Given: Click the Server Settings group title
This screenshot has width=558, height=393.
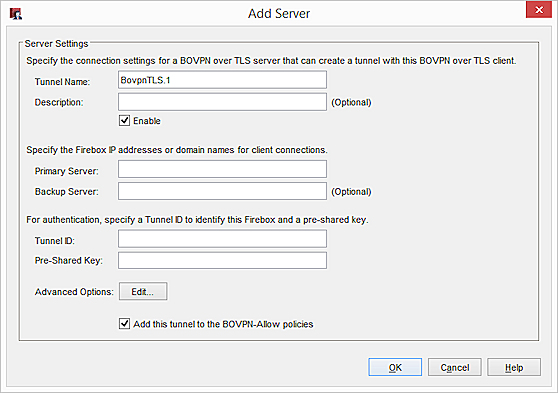Looking at the screenshot, I should (56, 43).
